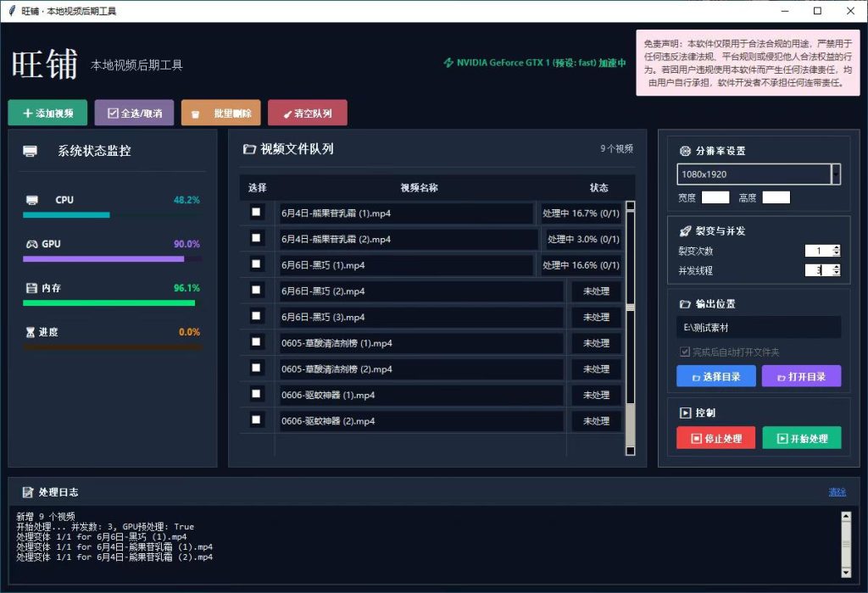
Task: Check the box for 6月4日-熊果苷乳霜 (2).mp4
Action: (256, 238)
